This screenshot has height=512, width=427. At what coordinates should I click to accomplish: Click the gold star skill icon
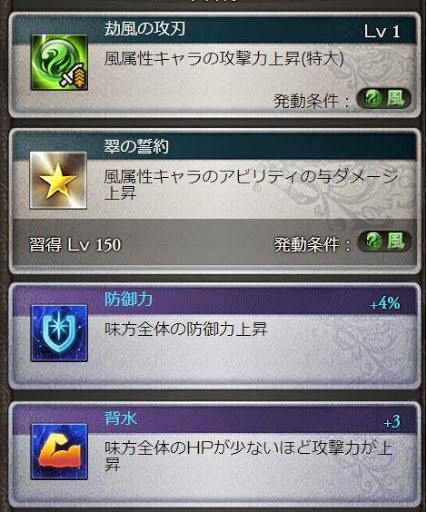pos(58,180)
